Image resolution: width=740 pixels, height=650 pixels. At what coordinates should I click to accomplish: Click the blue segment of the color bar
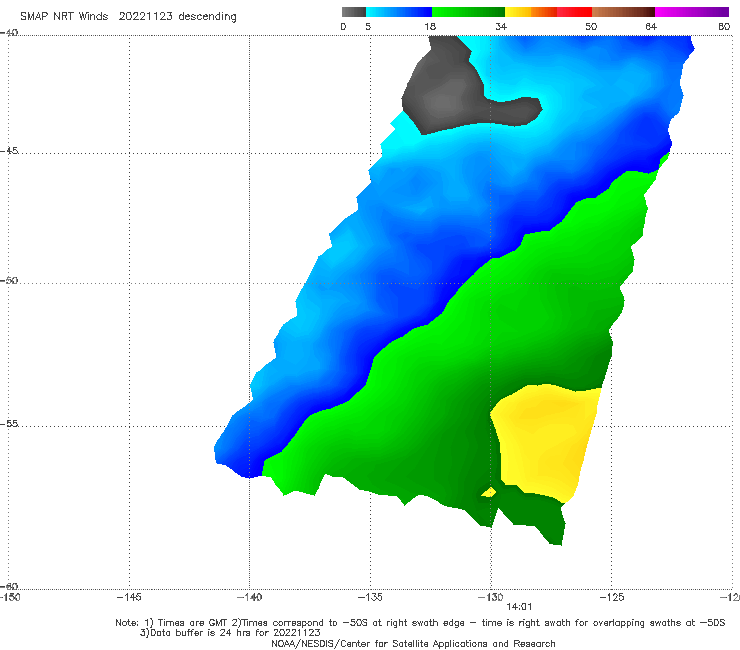point(399,12)
